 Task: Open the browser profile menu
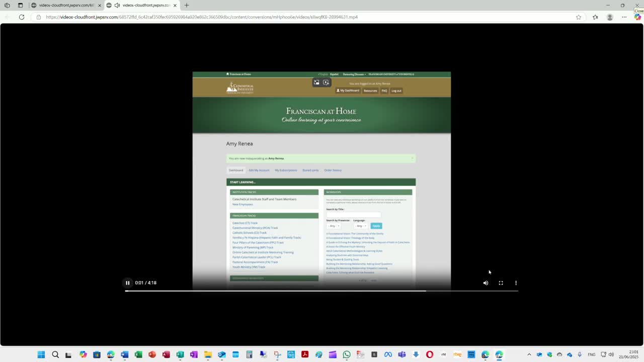610,17
